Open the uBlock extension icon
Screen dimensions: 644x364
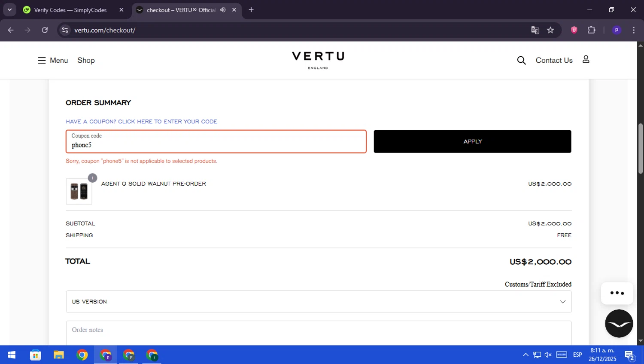pos(574,30)
